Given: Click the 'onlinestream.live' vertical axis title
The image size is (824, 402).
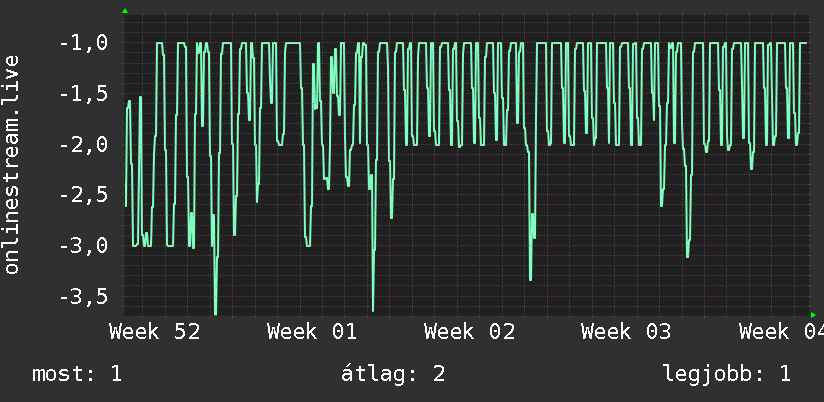Looking at the screenshot, I should tap(12, 164).
